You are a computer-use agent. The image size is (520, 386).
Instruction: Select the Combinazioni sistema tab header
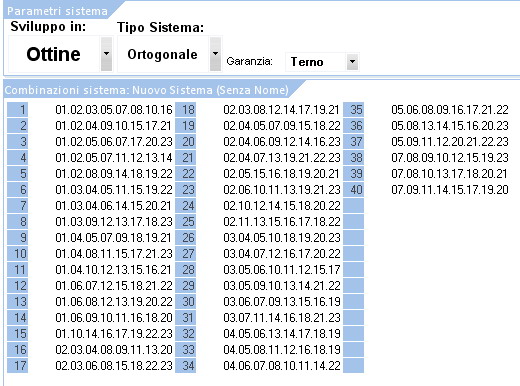(147, 90)
